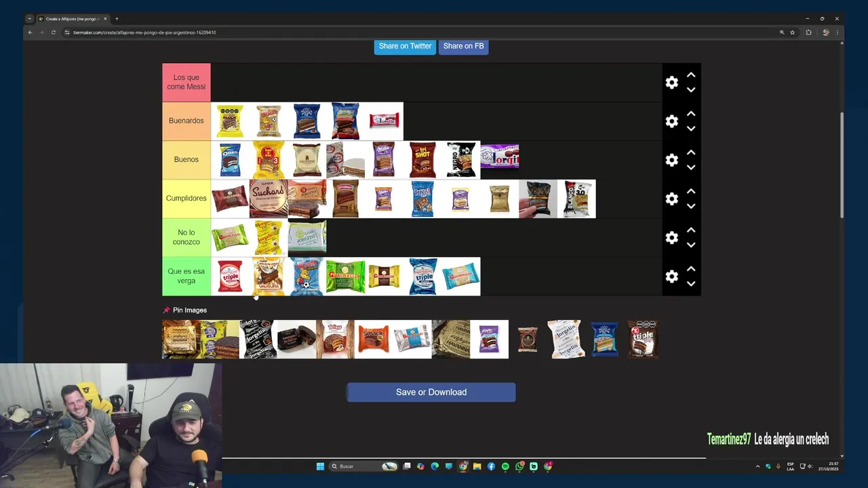
Task: Select Negro alfajor in Buenos tier
Action: [x=461, y=160]
